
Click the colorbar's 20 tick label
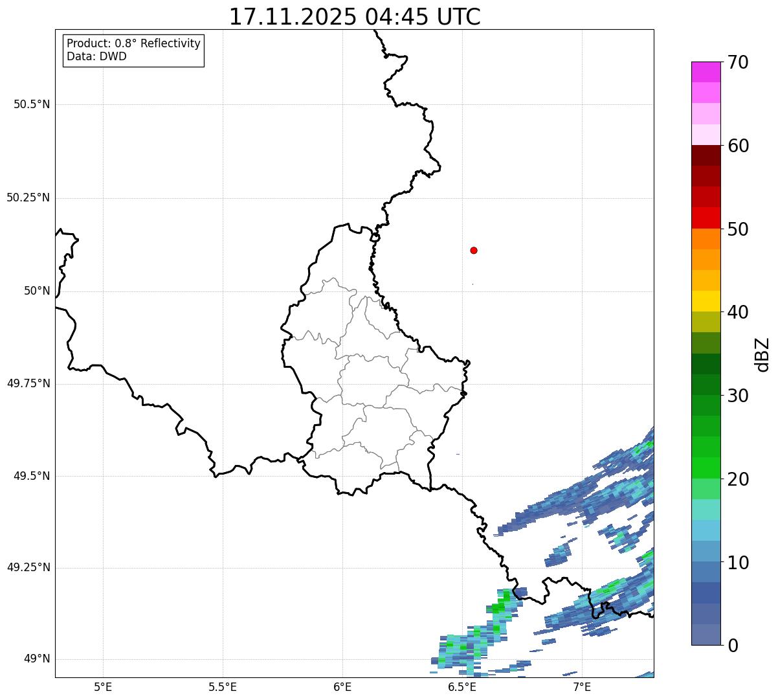coord(738,479)
